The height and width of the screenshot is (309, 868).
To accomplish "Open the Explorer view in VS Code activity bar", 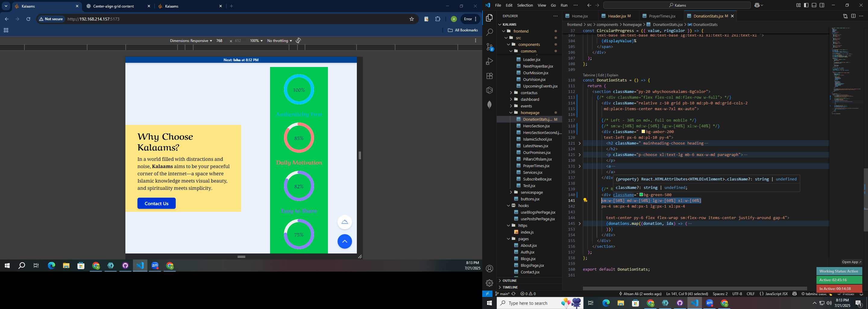I will click(489, 18).
